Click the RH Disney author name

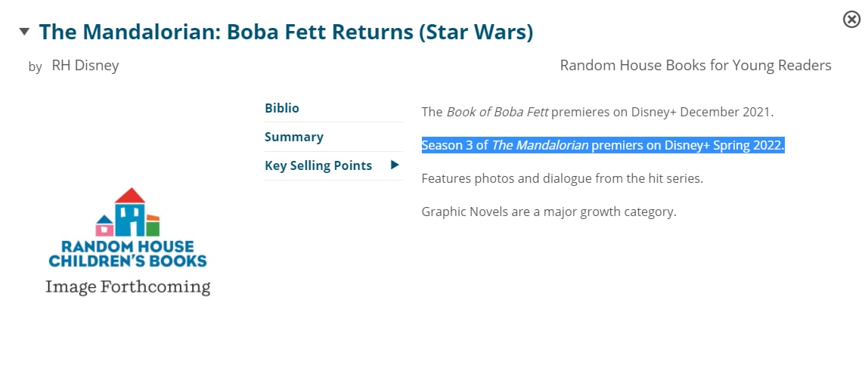coord(85,66)
